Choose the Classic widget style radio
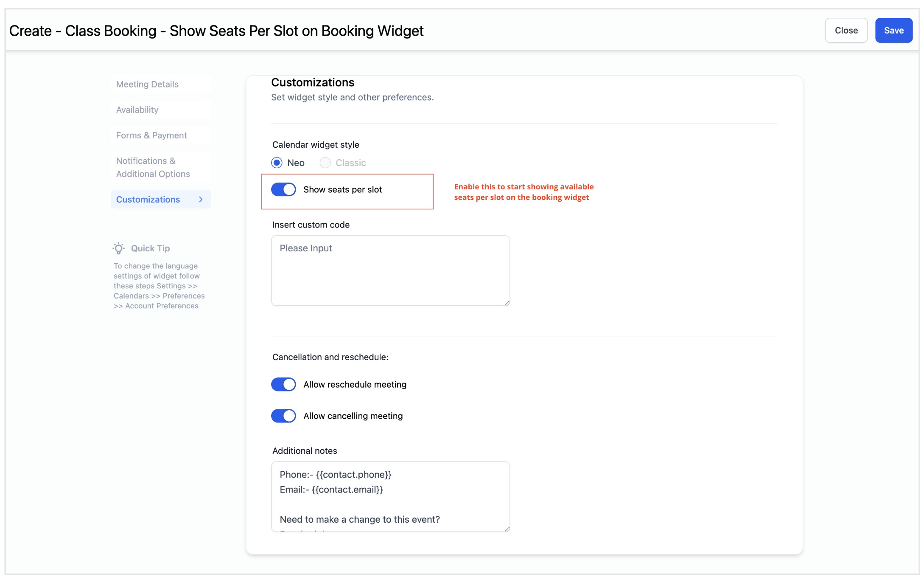Screen dimensions: 924x580 point(325,163)
